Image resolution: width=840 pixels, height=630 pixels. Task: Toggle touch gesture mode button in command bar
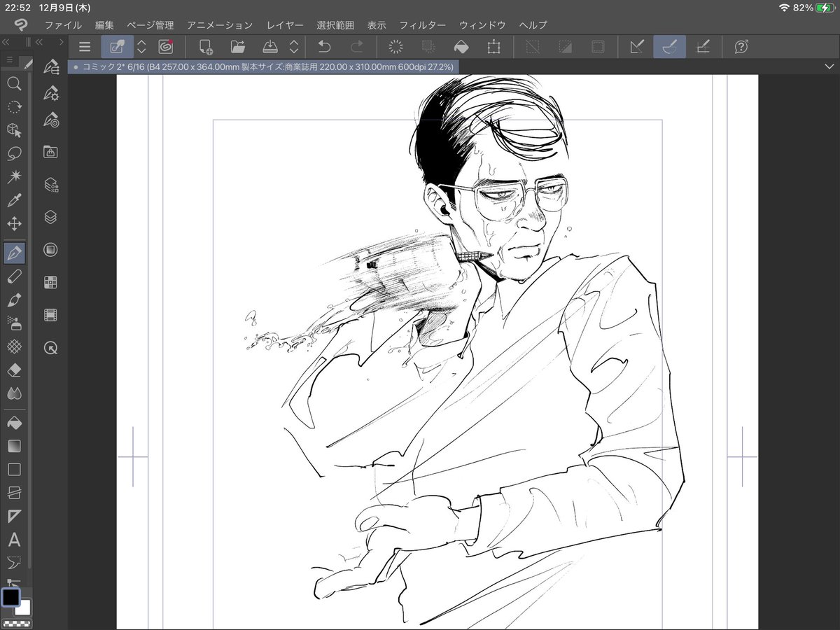pyautogui.click(x=117, y=47)
